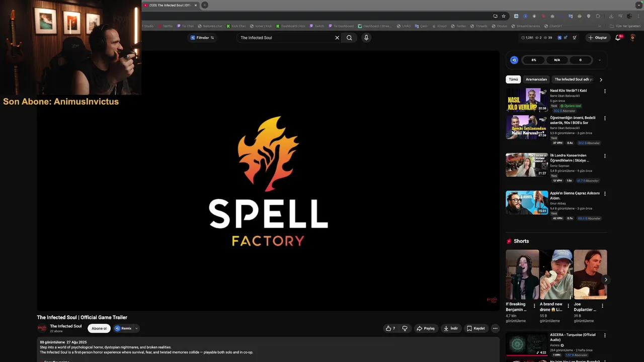Open the browser tab list chevron
This screenshot has height=362, width=644.
[x=638, y=5]
